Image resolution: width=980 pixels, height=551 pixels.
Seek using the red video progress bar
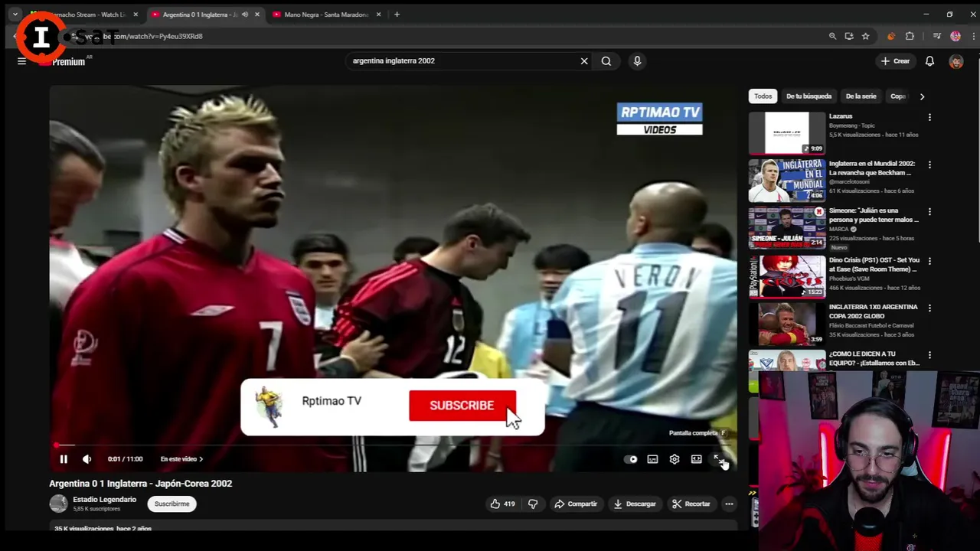tap(394, 445)
